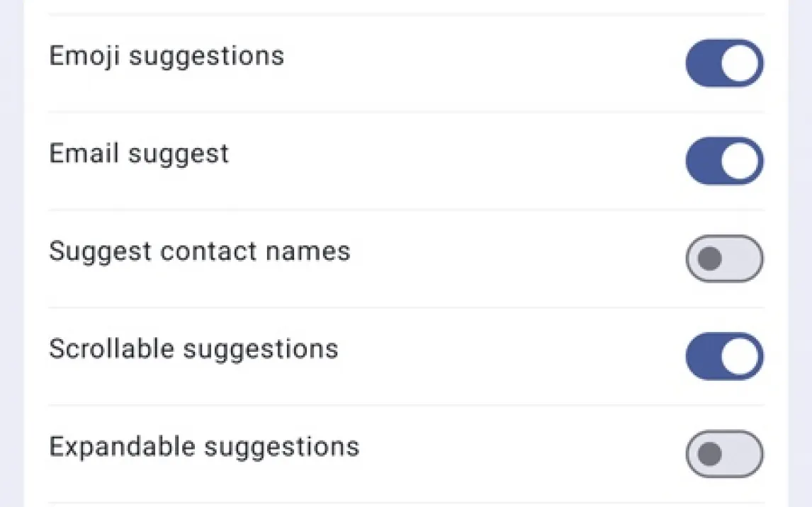Turn on the Expandable suggestions switch

[x=724, y=454]
